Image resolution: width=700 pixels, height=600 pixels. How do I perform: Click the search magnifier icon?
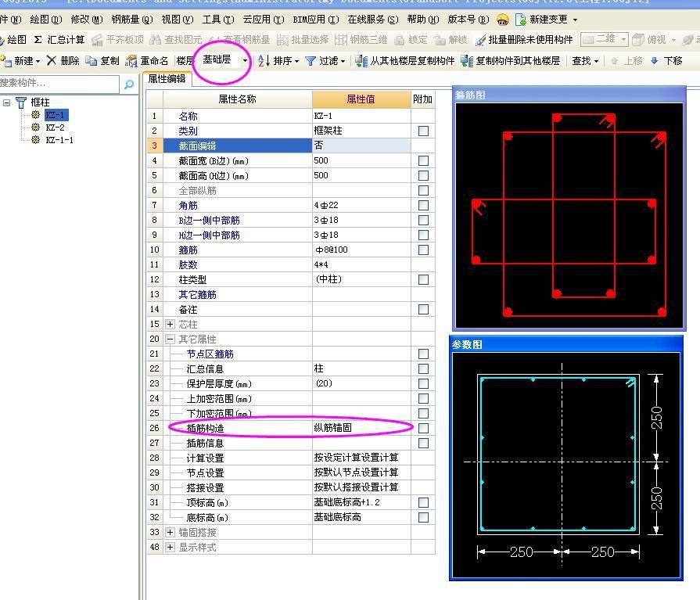coord(129,84)
